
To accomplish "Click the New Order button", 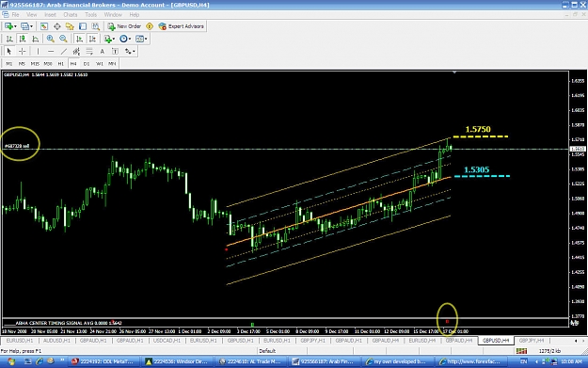I will coord(124,26).
